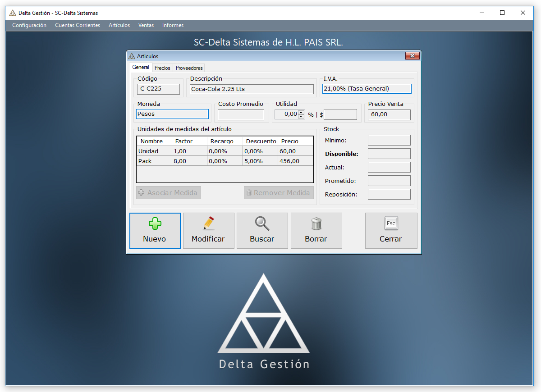Switch to the Proveedores tab
This screenshot has width=541, height=392.
[189, 68]
